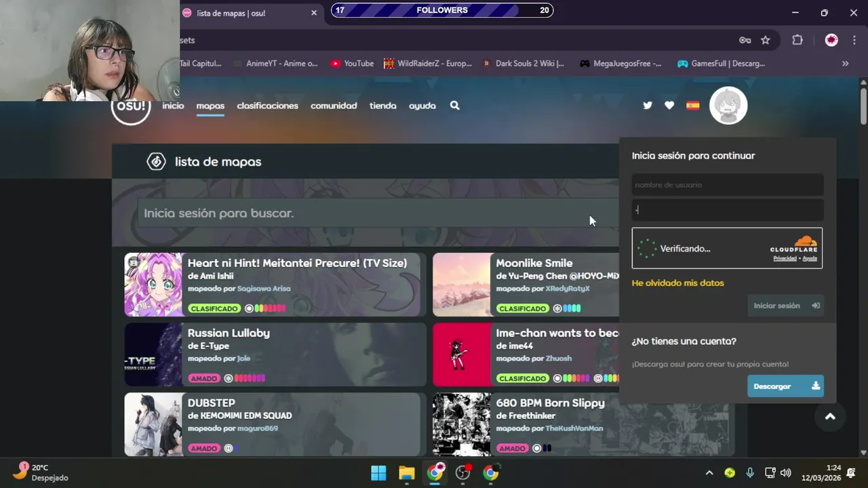This screenshot has height=488, width=868.
Task: Go to inicio in osu! navigation
Action: coord(173,106)
